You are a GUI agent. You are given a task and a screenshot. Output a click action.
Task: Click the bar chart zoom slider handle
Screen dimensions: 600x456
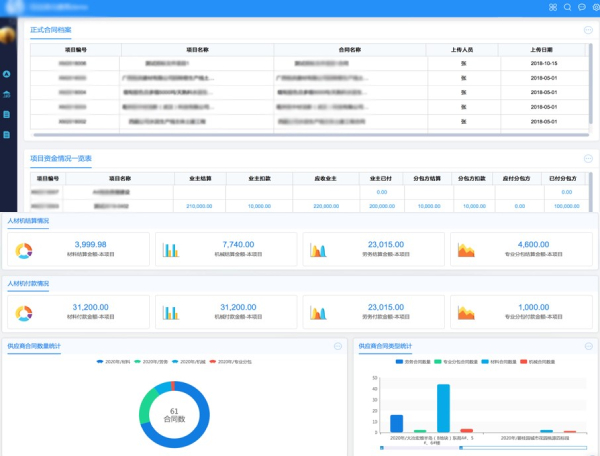coord(383,448)
